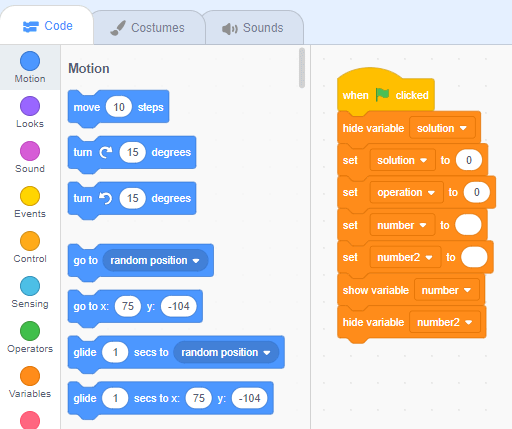Click the speaker icon on the Sounds tab
The height and width of the screenshot is (429, 512).
coord(230,29)
